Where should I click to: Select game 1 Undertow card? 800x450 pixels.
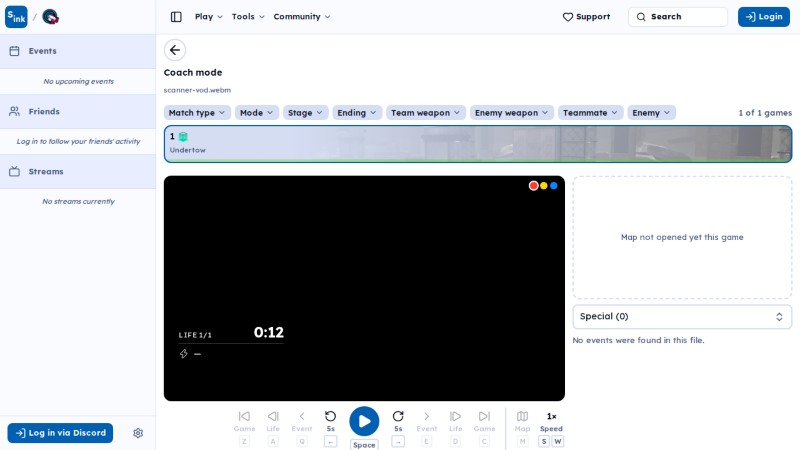coord(478,144)
